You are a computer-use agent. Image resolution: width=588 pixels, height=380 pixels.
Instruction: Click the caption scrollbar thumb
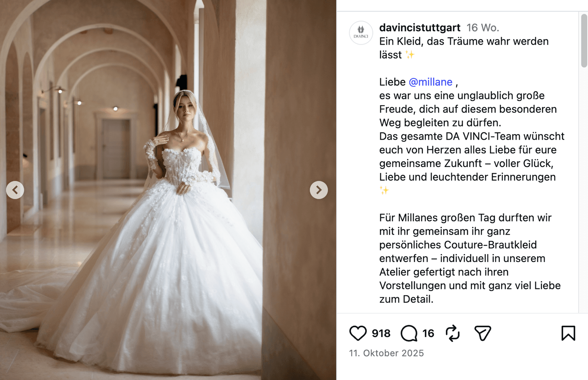click(584, 40)
